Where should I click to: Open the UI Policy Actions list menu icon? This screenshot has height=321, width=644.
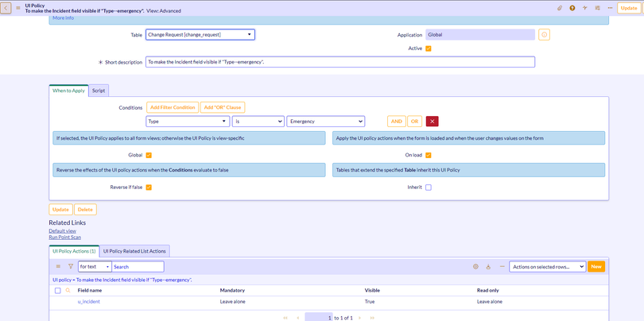(58, 266)
